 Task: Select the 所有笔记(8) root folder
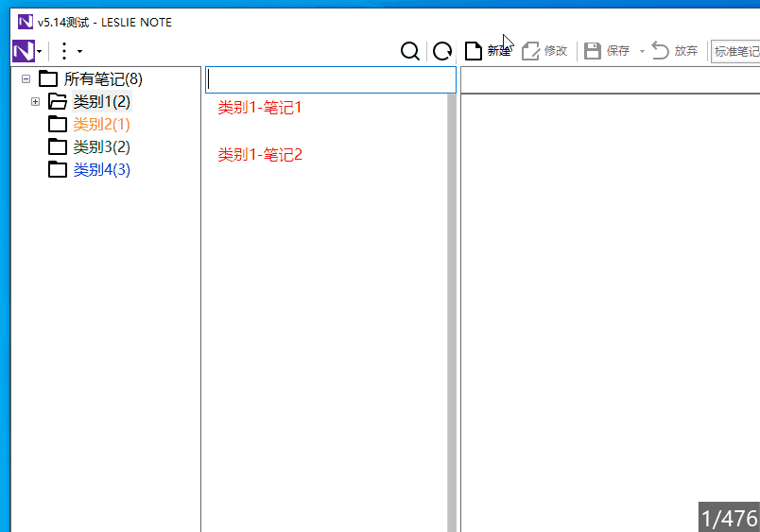coord(103,79)
